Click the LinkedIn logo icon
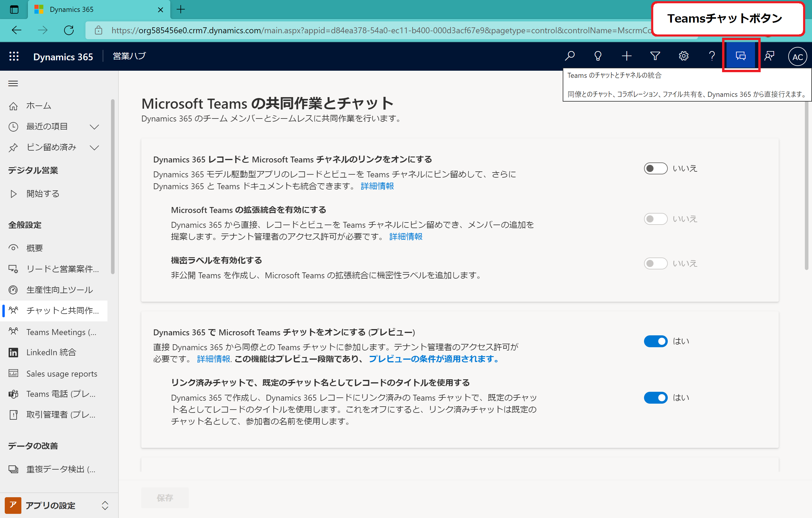Viewport: 812px width, 518px height. (13, 353)
